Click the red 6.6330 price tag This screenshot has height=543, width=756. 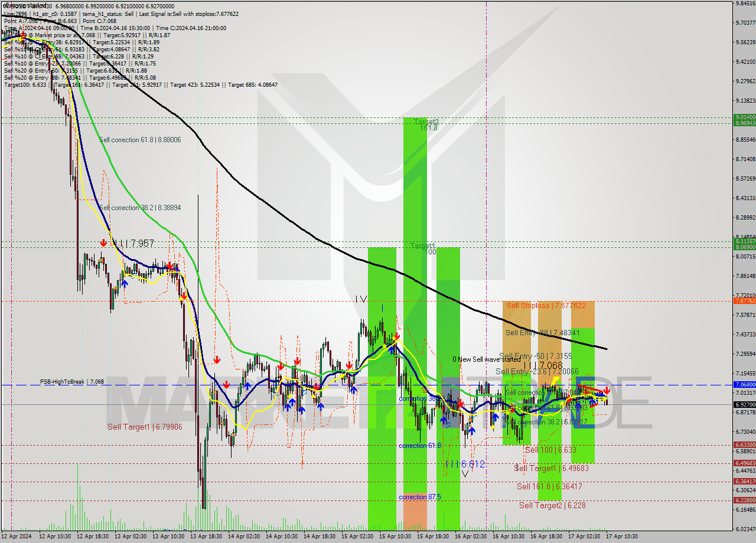(744, 445)
